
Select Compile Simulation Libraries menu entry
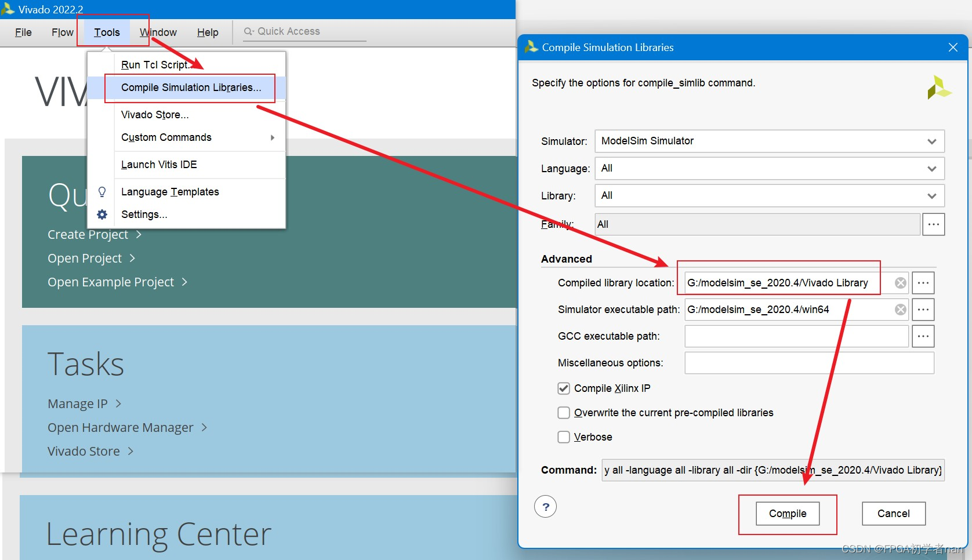[186, 88]
